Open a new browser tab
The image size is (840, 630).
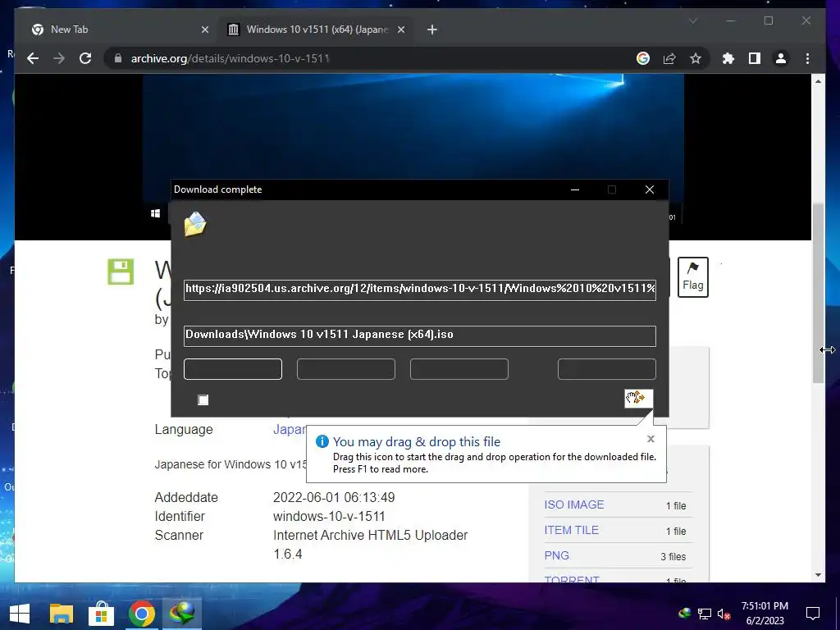coord(432,30)
